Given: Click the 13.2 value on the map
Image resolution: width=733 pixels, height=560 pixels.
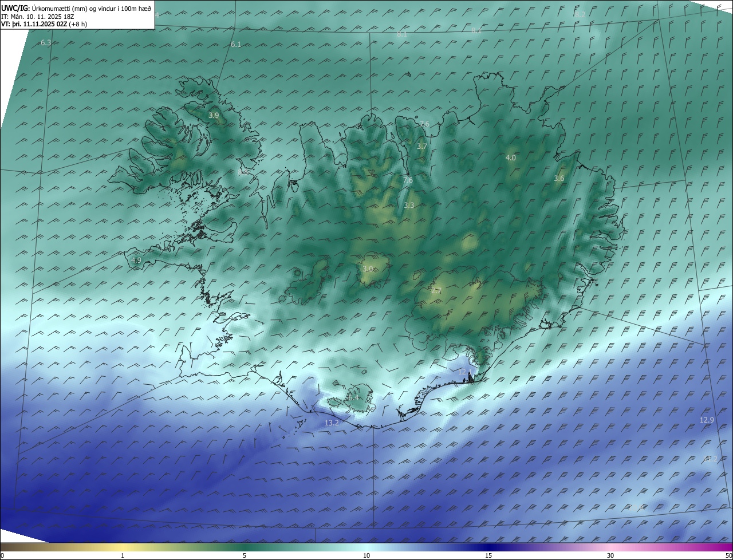Looking at the screenshot, I should tap(332, 423).
